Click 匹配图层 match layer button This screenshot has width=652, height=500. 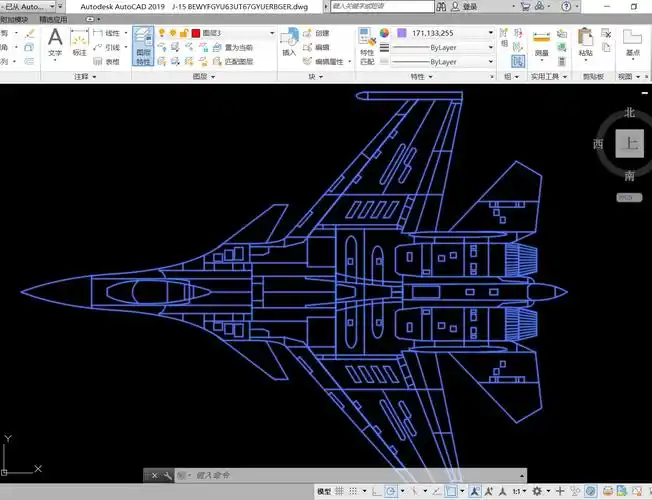point(233,62)
